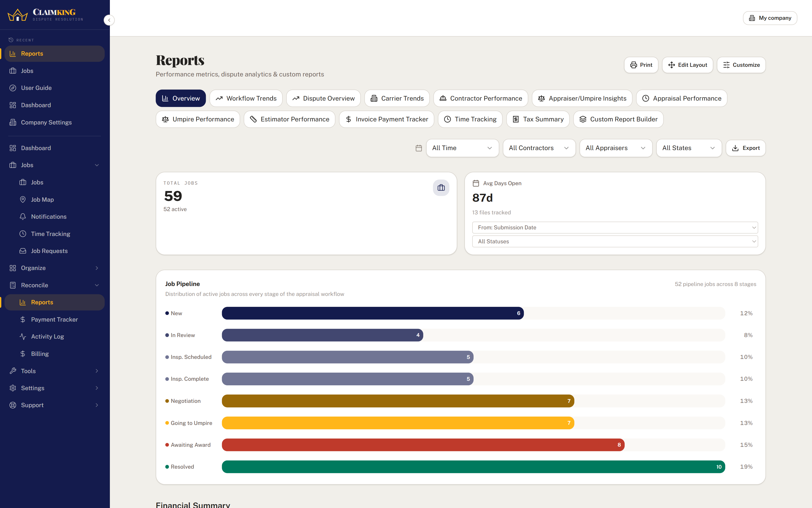Open Job Map in the sidebar
812x508 pixels.
55,200
